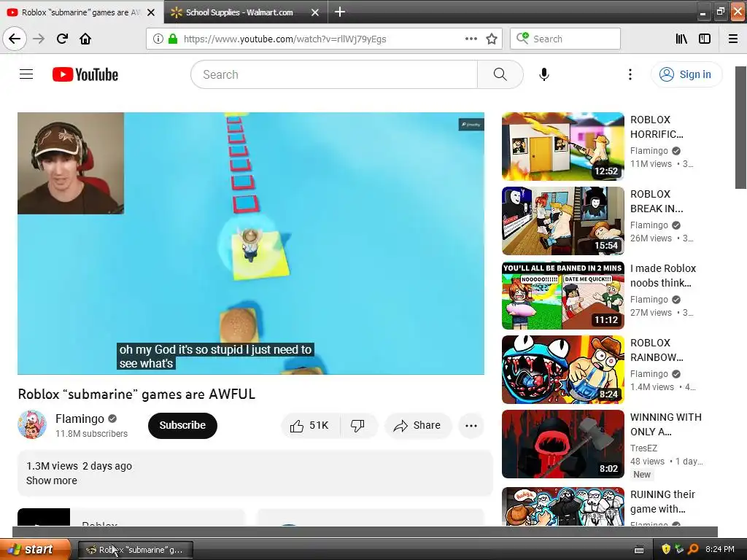Viewport: 747px width, 560px height.
Task: Start voice search with the microphone icon
Action: 544,74
